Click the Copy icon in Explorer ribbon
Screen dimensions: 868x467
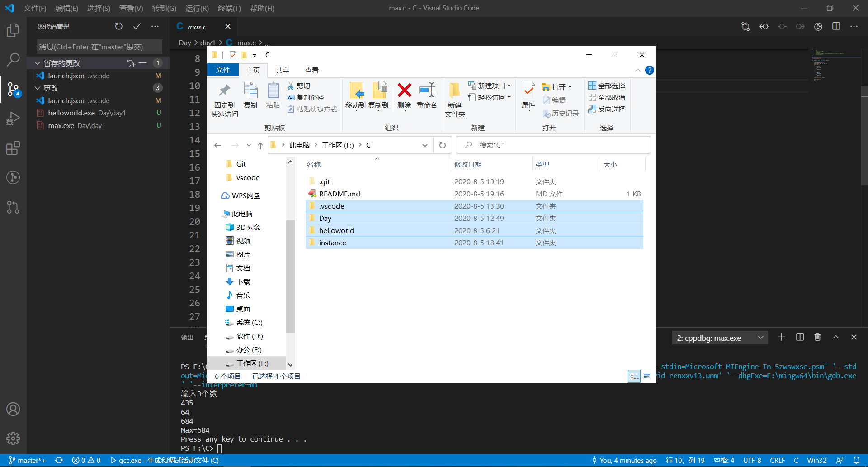250,96
